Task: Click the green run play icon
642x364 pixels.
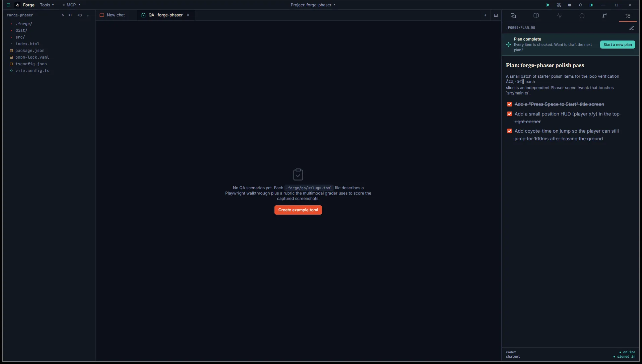Action: click(548, 5)
